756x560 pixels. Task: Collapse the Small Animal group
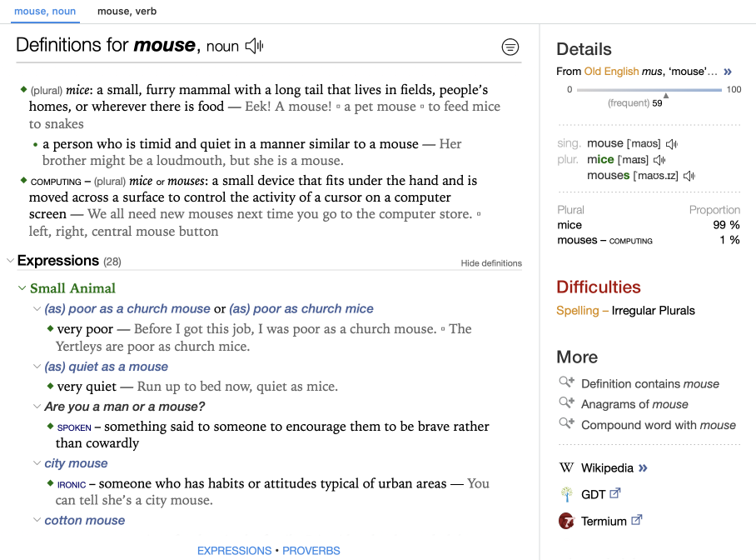(x=22, y=288)
